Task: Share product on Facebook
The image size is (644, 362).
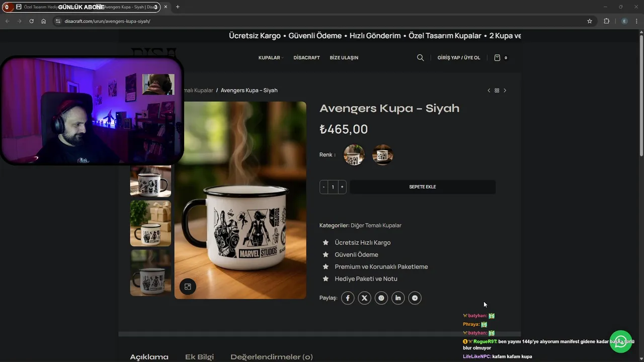Action: point(348,298)
